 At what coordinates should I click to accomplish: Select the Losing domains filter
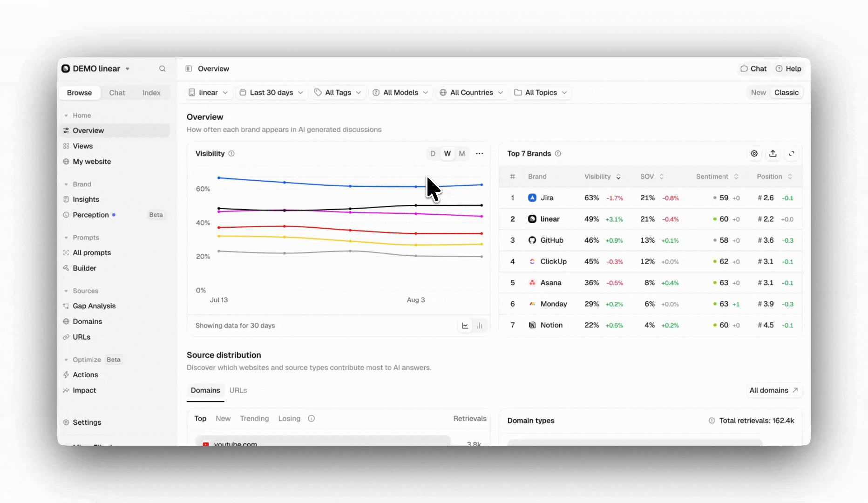(x=289, y=419)
